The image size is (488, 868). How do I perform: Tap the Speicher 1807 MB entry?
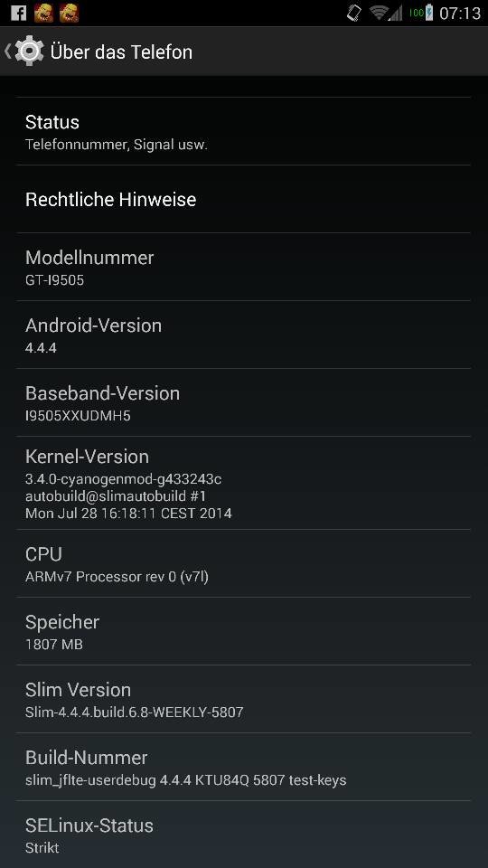coord(243,631)
